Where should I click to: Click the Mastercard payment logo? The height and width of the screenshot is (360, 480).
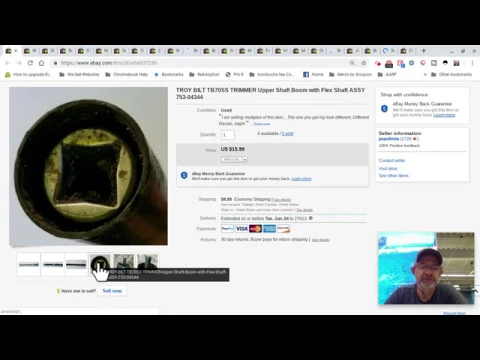(x=256, y=229)
